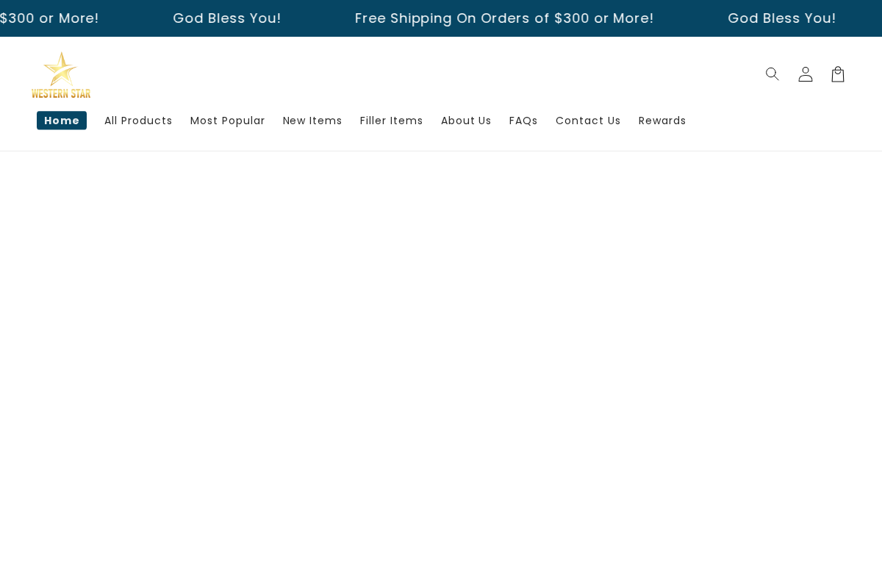Open the FAQs page
The image size is (882, 588).
pyautogui.click(x=523, y=121)
